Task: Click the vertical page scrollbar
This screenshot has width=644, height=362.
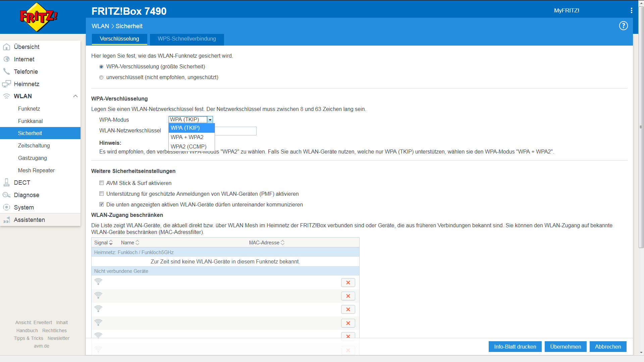Action: tap(641, 127)
